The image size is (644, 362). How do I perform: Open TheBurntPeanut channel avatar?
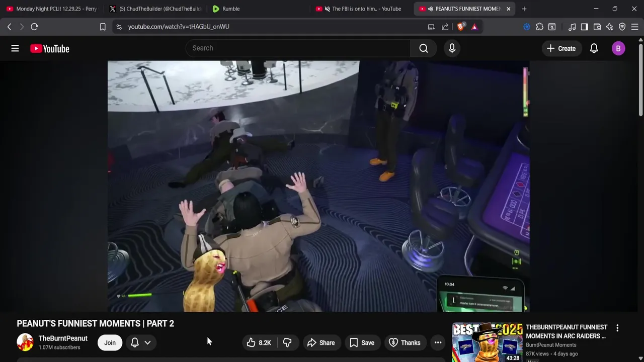(25, 342)
